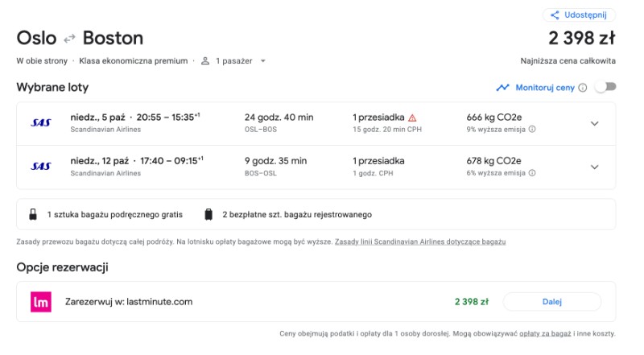Open info icon beside Monitoruj ceny
The image size is (644, 355).
point(582,88)
